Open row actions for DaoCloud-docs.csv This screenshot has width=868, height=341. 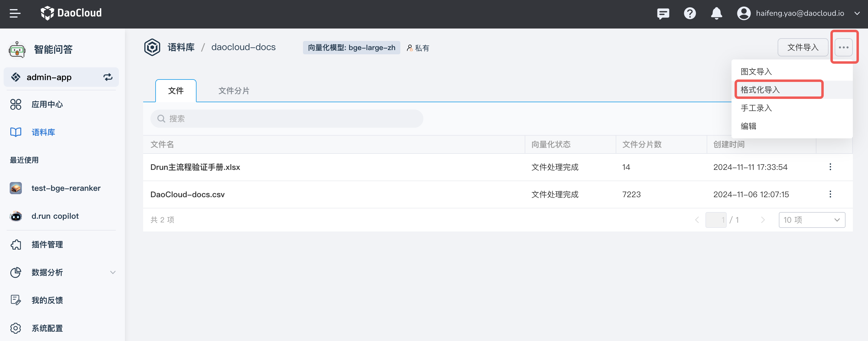831,194
